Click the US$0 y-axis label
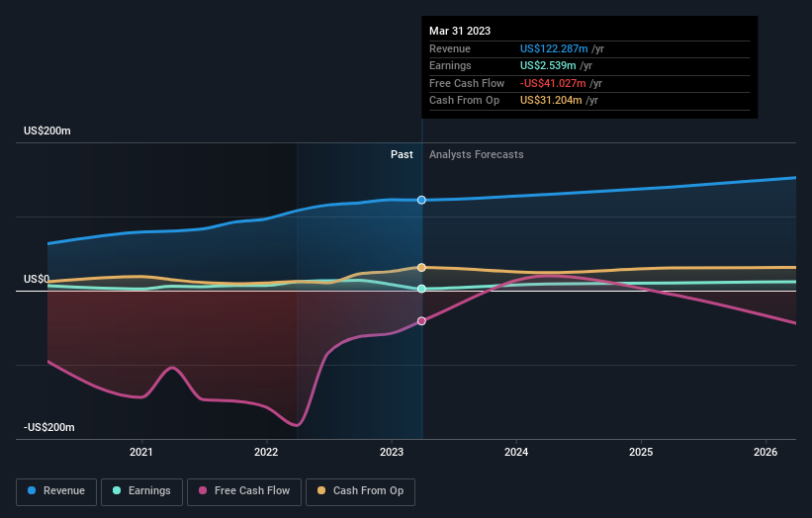Screen dimensions: 812x518 pos(37,280)
